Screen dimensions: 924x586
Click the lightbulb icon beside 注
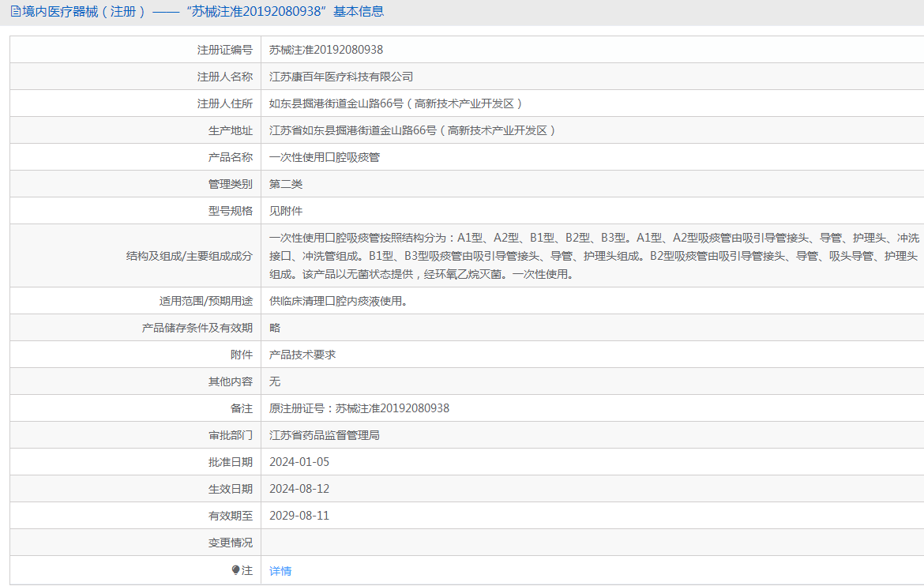pyautogui.click(x=235, y=570)
